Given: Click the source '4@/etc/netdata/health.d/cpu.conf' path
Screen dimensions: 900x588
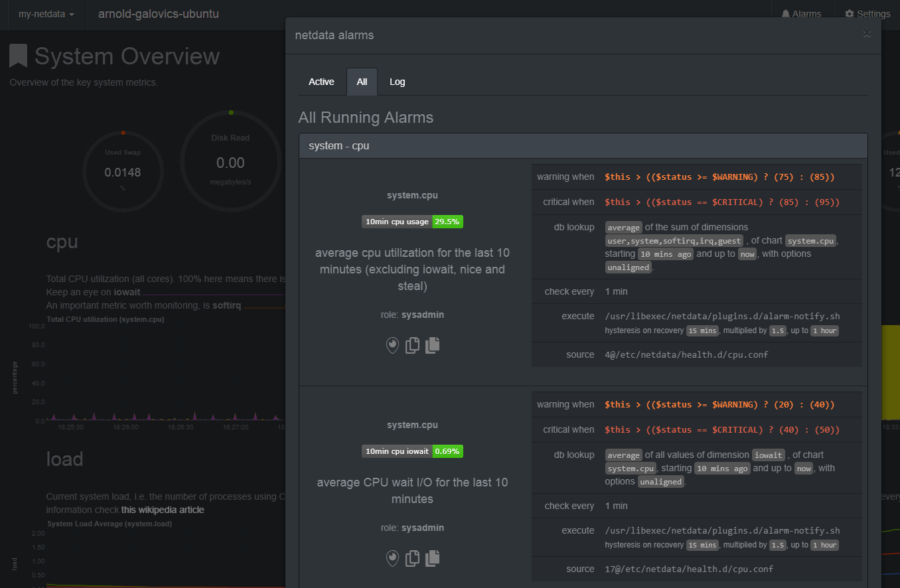Looking at the screenshot, I should coord(686,354).
